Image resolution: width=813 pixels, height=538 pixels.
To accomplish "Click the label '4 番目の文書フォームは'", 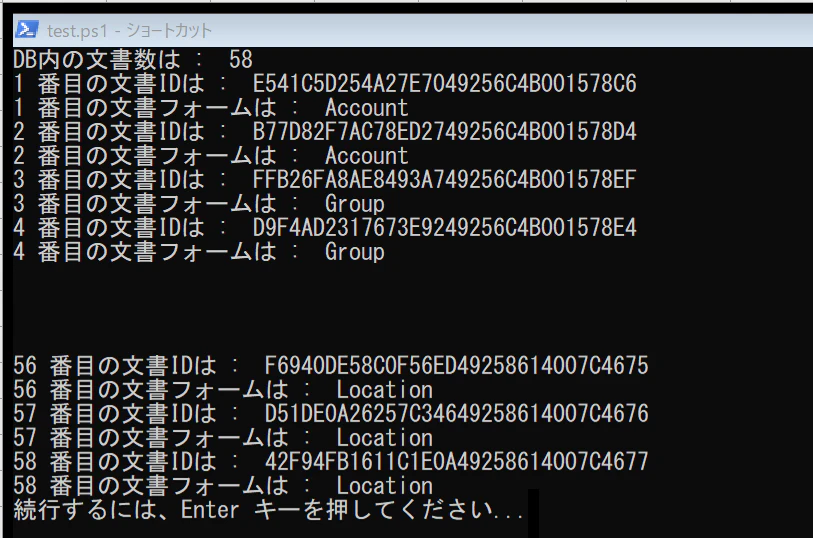I will click(x=145, y=252).
